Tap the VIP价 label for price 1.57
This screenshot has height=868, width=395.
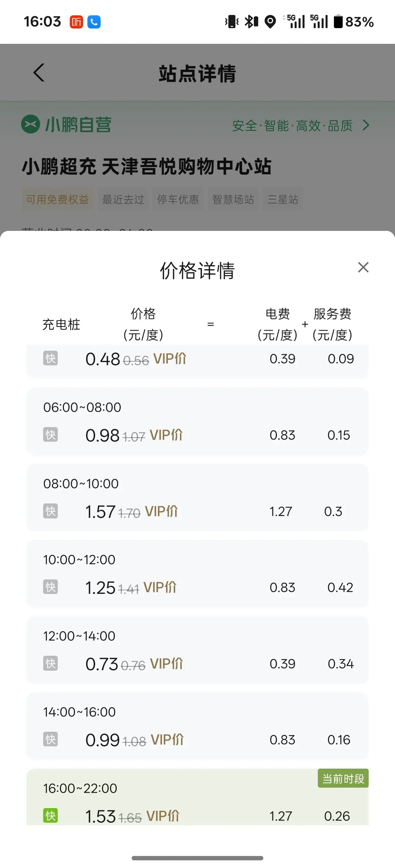pyautogui.click(x=161, y=511)
